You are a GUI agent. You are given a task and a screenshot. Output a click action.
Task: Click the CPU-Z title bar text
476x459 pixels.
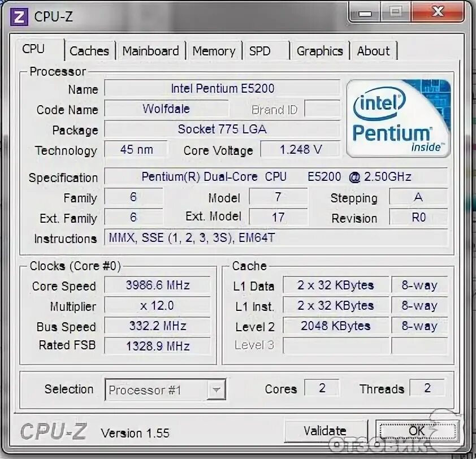coord(54,17)
